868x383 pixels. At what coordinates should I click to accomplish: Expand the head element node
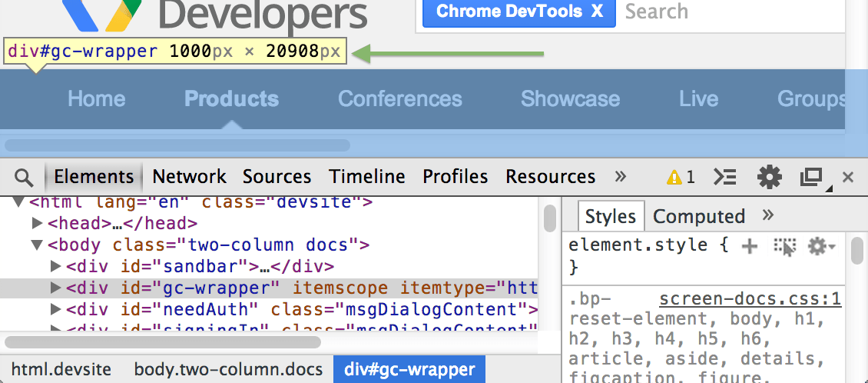click(x=37, y=224)
